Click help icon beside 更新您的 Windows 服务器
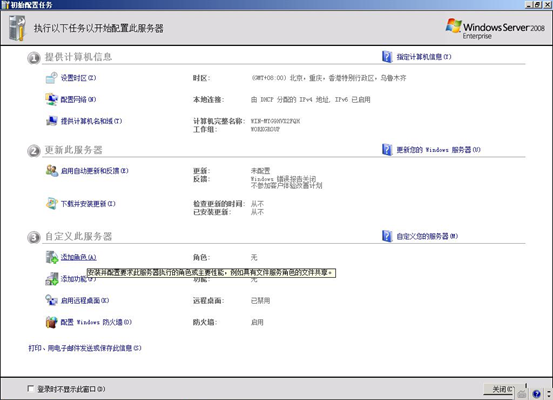553x400 pixels. [x=387, y=150]
